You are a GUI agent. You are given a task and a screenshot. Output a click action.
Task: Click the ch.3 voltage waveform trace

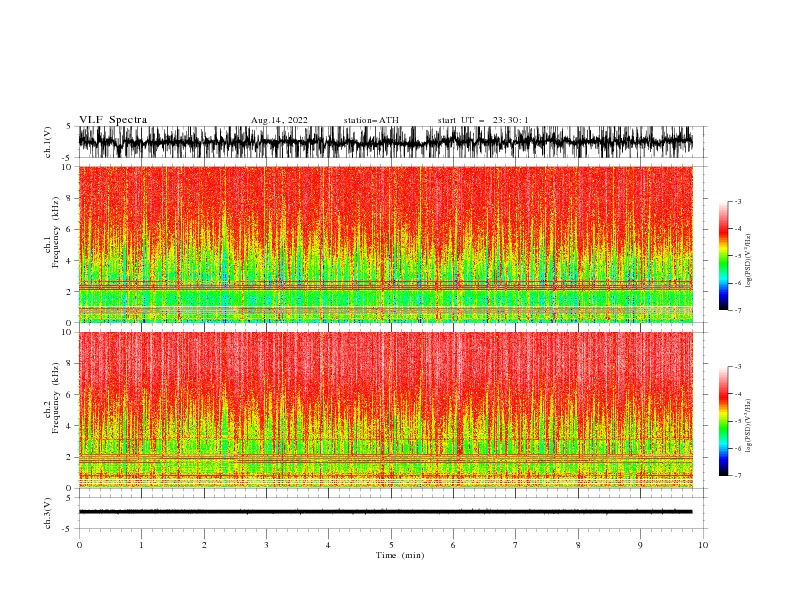(x=386, y=512)
